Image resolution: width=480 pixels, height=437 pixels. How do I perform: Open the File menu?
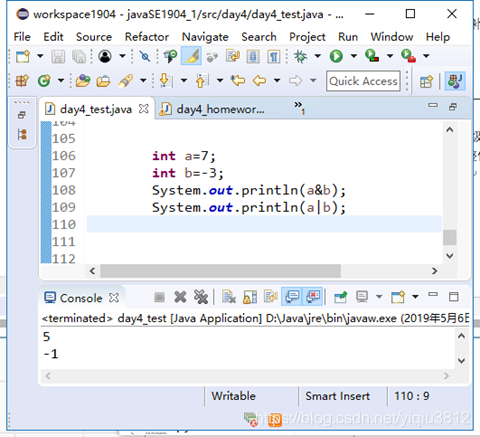22,37
